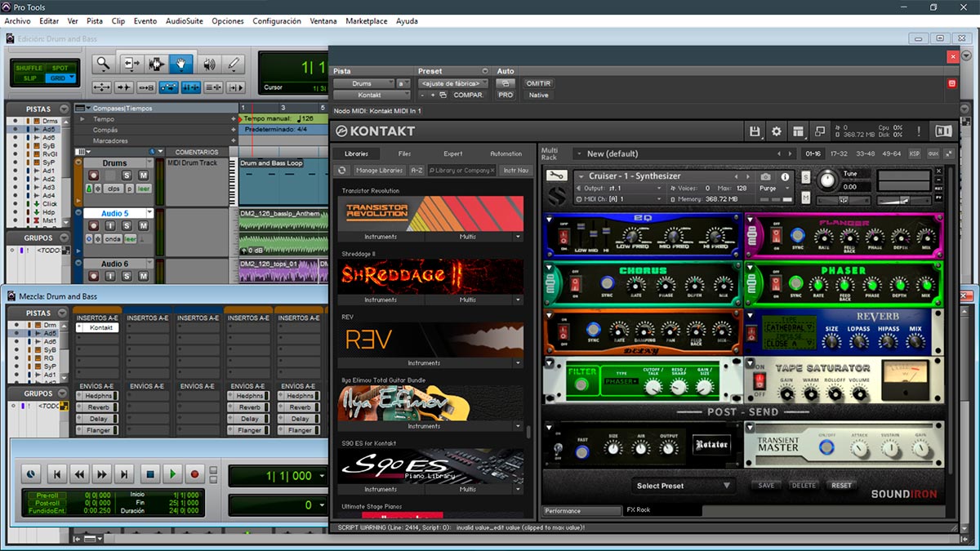Open the Transistor Revolution library banner
This screenshot has height=551, width=980.
[x=430, y=214]
